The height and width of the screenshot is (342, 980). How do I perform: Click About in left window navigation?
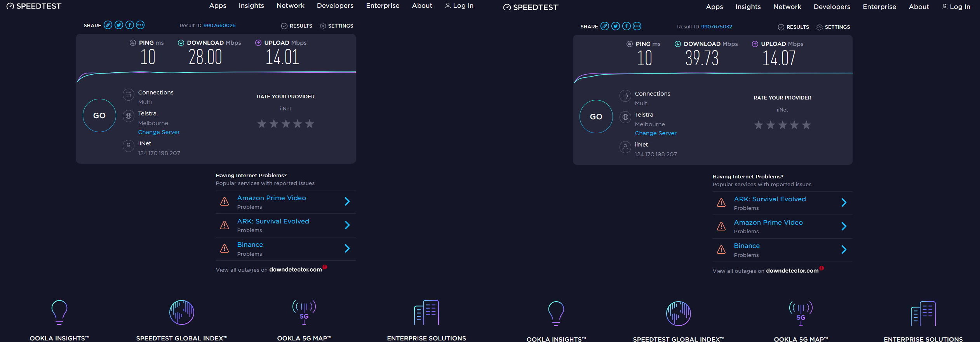[x=422, y=5]
